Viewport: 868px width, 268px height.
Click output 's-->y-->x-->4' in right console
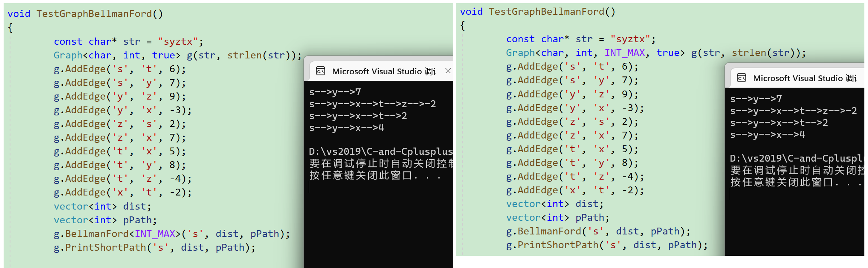click(x=768, y=135)
